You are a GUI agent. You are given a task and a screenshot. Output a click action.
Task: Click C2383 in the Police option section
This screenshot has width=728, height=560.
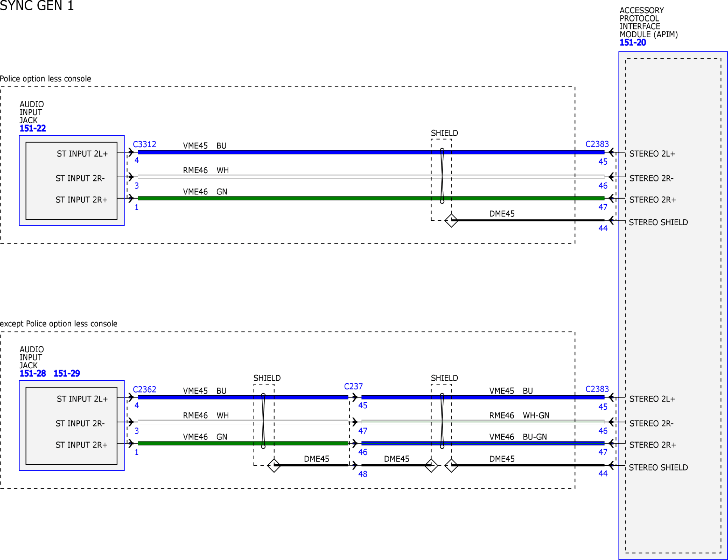click(x=597, y=144)
